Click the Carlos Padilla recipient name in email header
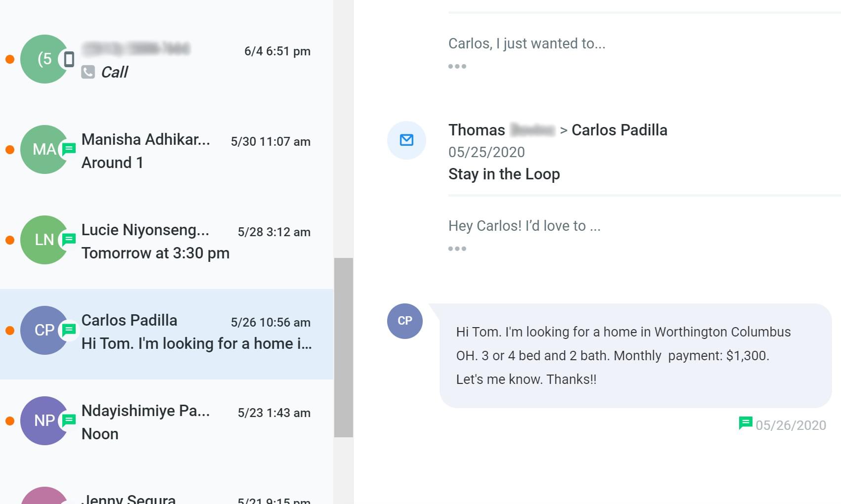The height and width of the screenshot is (504, 841). point(620,130)
